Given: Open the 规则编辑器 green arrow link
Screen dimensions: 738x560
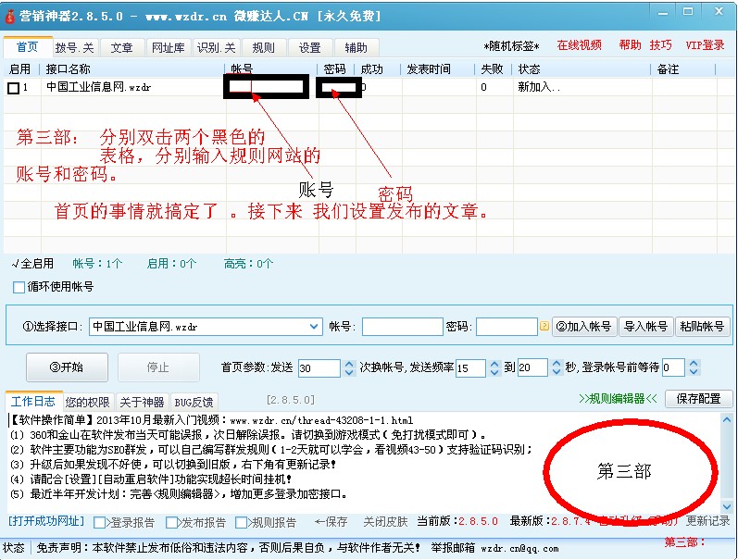Looking at the screenshot, I should coord(618,399).
